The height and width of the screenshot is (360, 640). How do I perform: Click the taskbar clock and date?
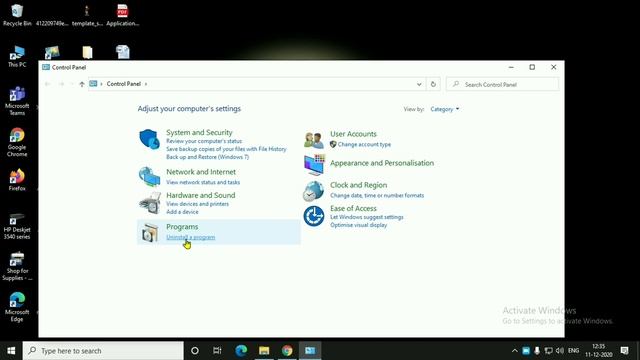coord(598,351)
